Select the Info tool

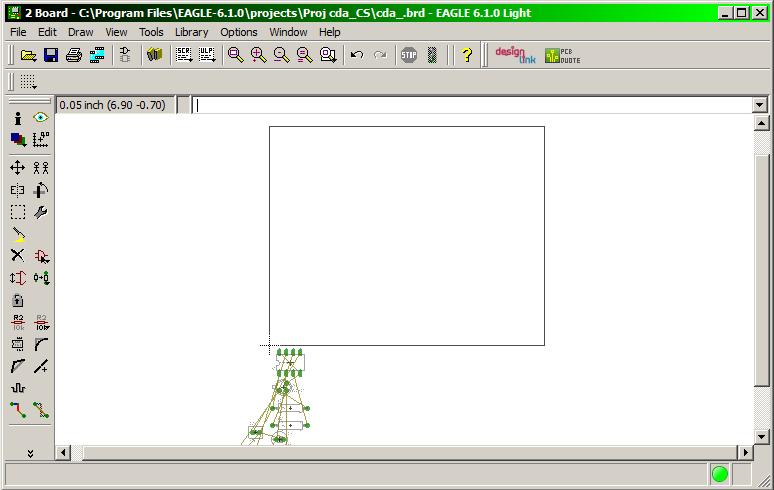point(18,118)
